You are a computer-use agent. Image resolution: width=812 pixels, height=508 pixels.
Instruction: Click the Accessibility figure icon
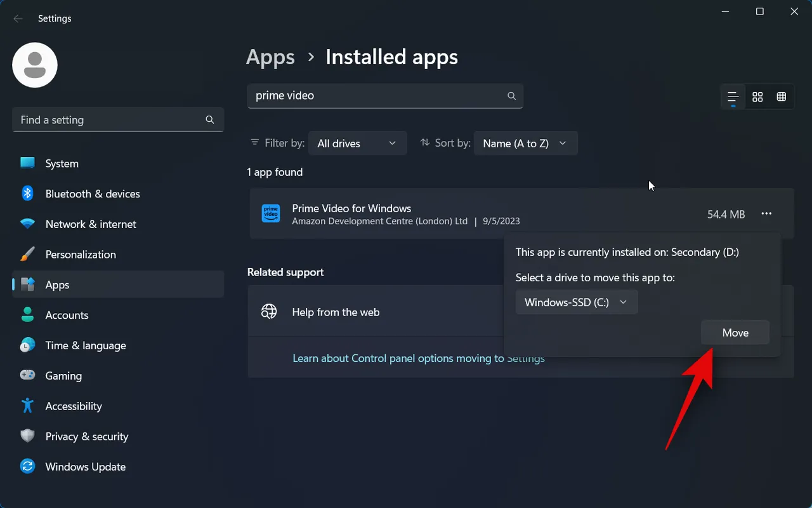click(x=27, y=406)
